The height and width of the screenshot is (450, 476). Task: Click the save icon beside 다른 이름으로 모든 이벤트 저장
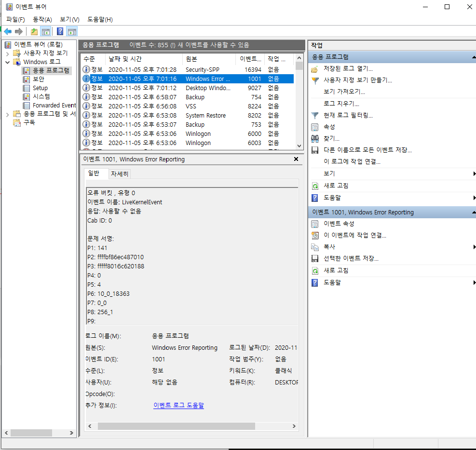pyautogui.click(x=316, y=150)
